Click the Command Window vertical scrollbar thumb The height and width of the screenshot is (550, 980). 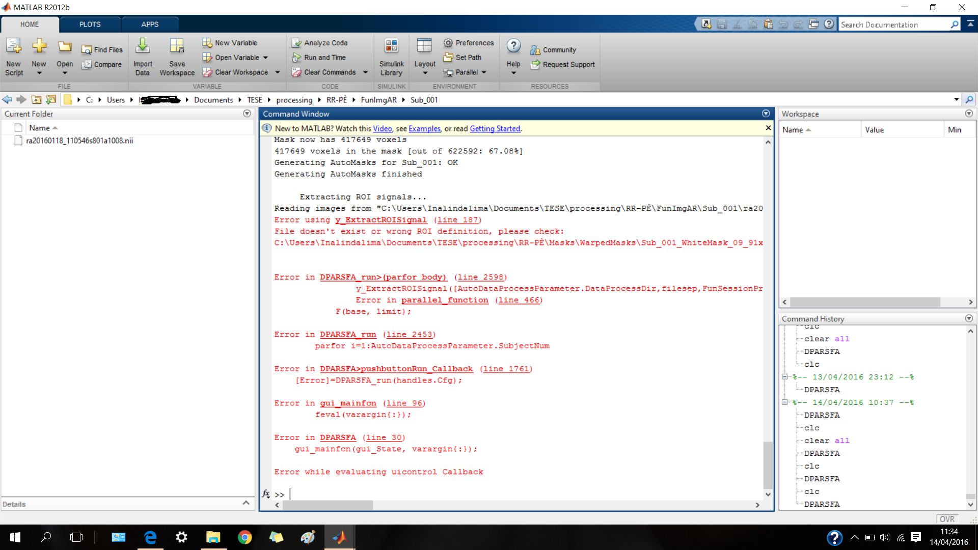(x=768, y=465)
